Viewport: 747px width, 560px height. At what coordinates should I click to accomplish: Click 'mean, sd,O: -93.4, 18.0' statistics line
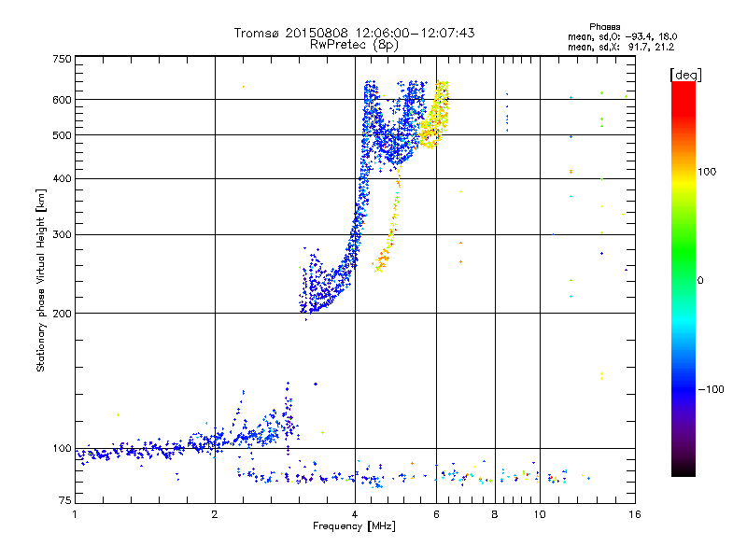point(622,36)
